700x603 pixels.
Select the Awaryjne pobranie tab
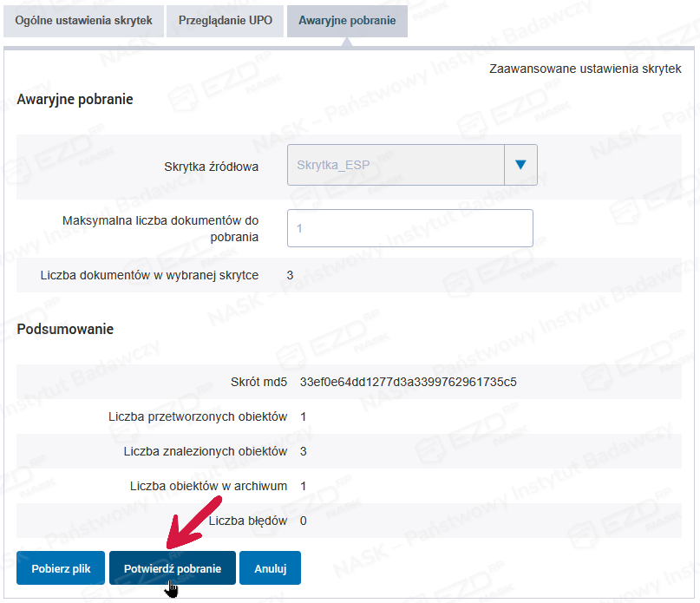347,21
